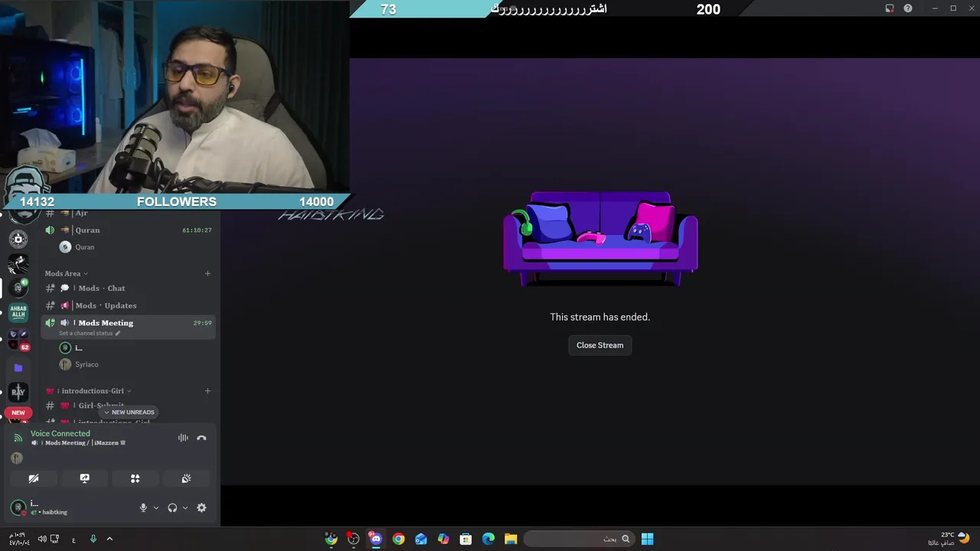980x551 pixels.
Task: Mute the microphone
Action: (x=143, y=507)
